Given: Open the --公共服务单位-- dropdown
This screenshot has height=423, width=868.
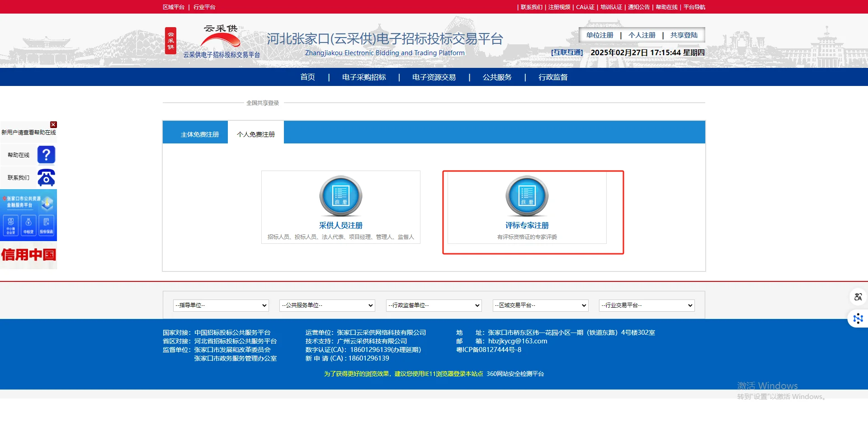Looking at the screenshot, I should tap(327, 305).
